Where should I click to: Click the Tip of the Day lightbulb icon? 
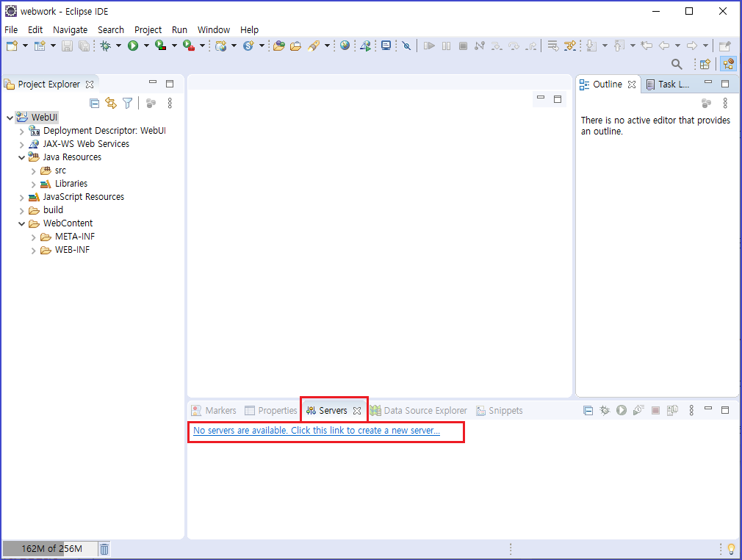pyautogui.click(x=731, y=549)
